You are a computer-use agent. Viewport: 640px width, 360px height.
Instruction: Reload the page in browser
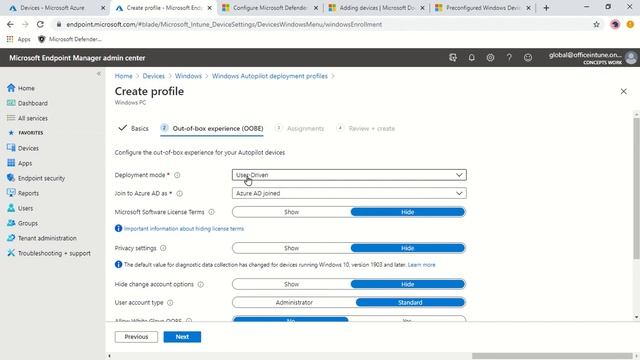[40, 24]
